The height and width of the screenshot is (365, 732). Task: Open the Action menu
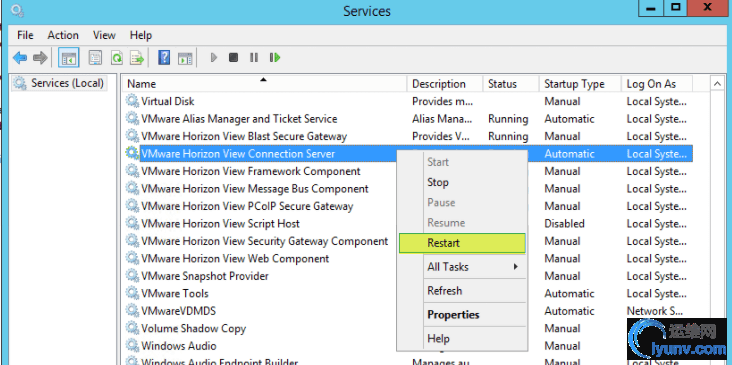coord(63,35)
